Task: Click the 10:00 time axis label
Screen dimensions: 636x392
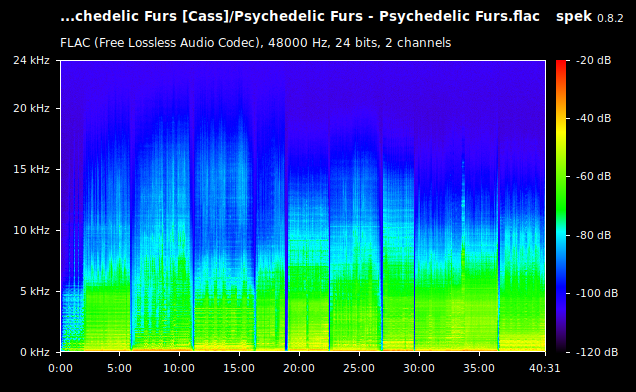Action: point(179,368)
